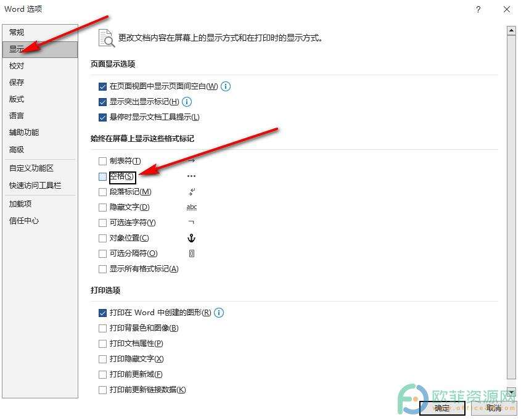Click the 取消 button
The width and height of the screenshot is (521, 420).
coord(494,408)
